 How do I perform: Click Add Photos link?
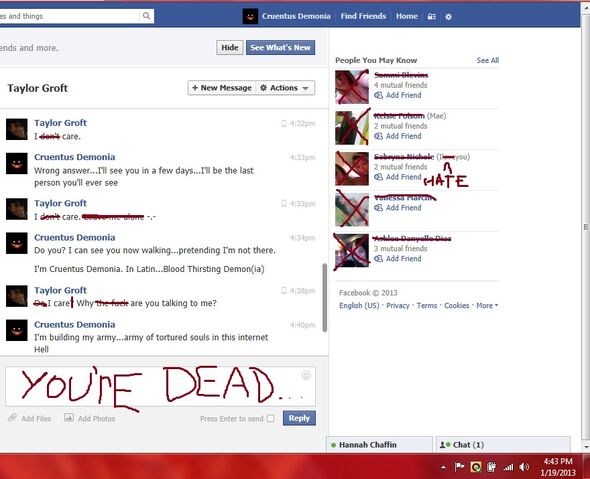(96, 418)
